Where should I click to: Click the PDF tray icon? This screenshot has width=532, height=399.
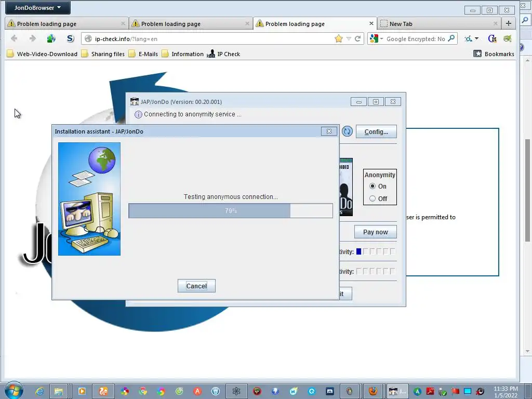430,391
